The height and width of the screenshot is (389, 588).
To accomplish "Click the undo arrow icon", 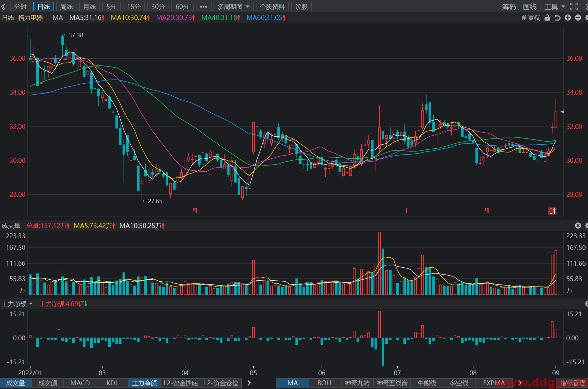I will 557,17.
